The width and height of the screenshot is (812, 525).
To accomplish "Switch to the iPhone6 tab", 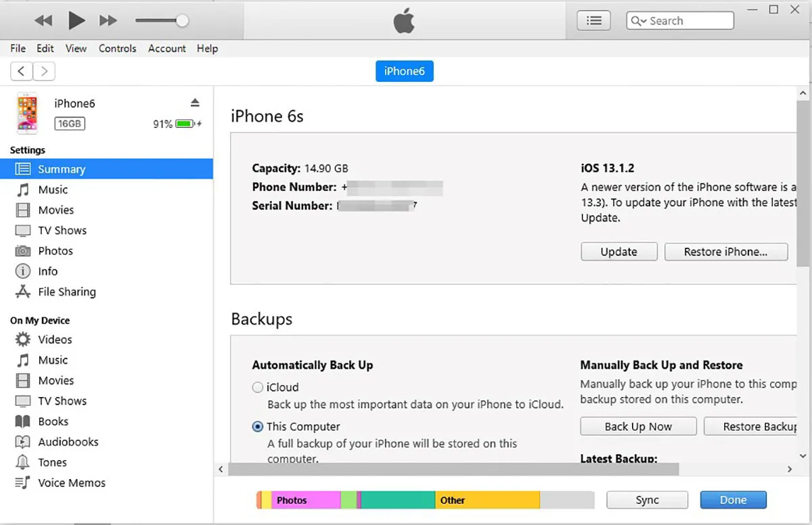I will point(404,70).
